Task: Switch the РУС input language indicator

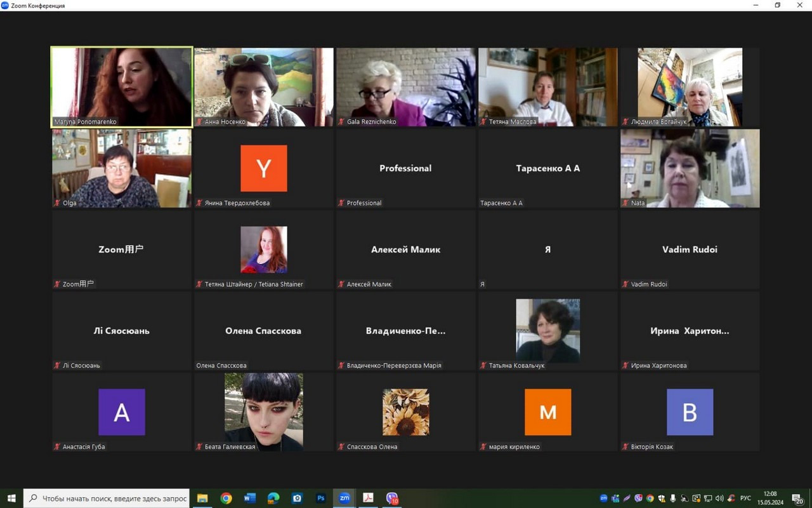Action: coord(746,498)
